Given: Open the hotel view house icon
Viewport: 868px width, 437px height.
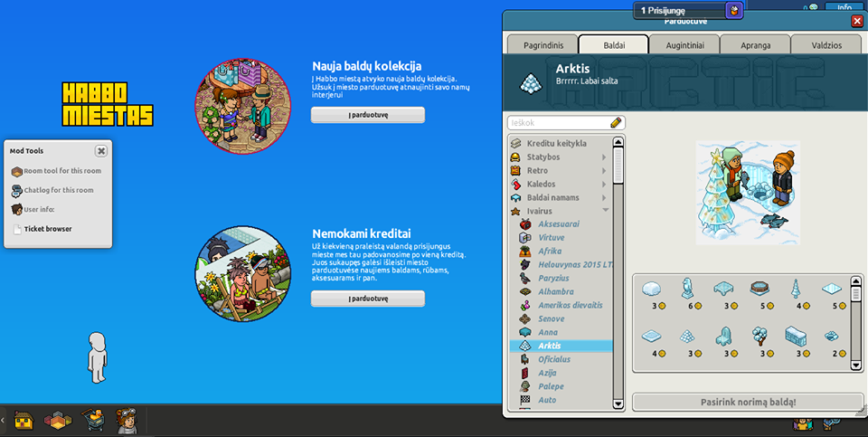Looking at the screenshot, I should 24,421.
